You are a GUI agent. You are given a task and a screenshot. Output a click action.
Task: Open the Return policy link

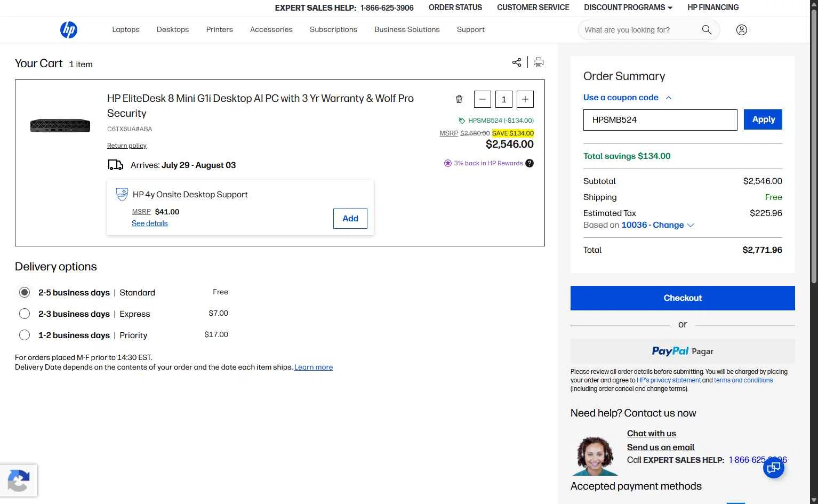[127, 146]
